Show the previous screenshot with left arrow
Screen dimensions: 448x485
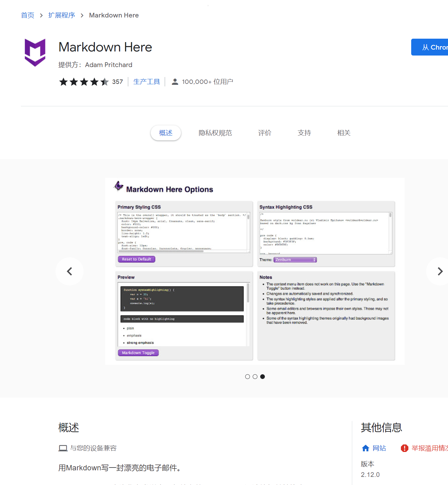click(x=70, y=271)
